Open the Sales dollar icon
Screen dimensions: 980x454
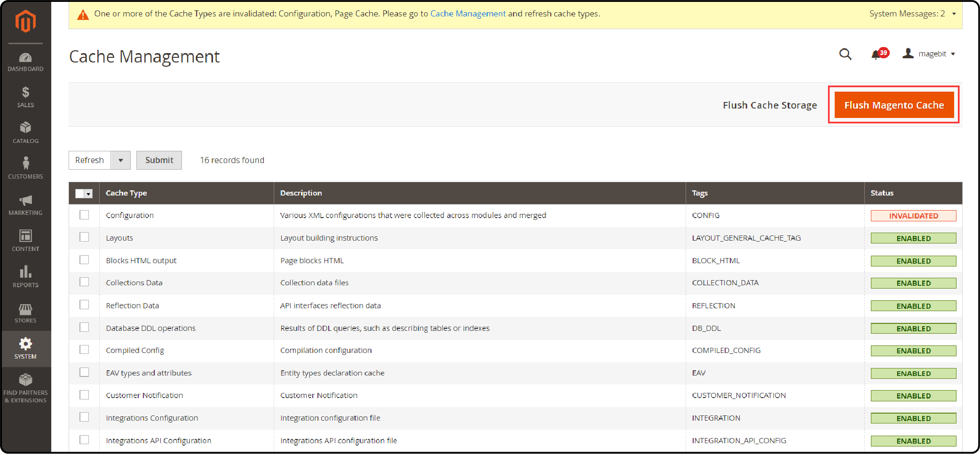point(25,92)
